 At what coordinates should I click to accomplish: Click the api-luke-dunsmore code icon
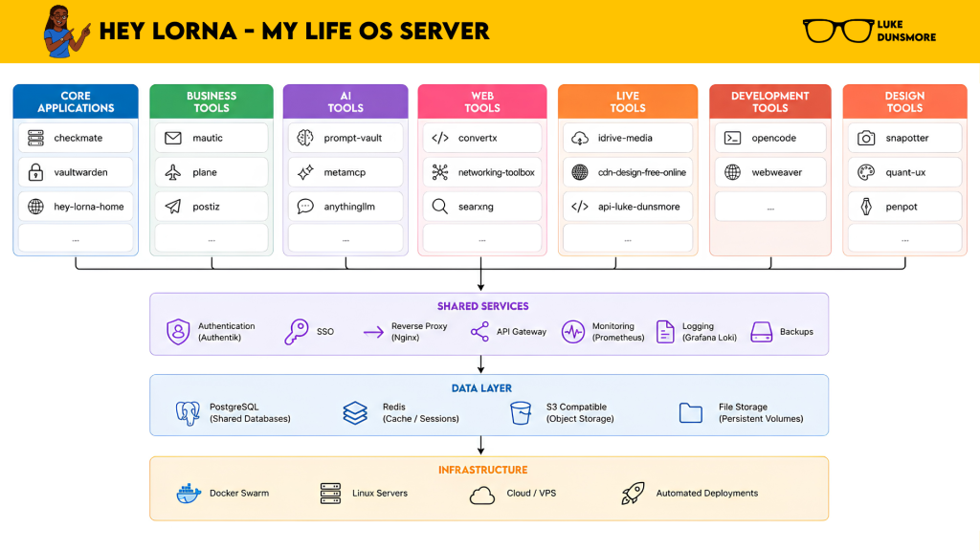point(580,207)
